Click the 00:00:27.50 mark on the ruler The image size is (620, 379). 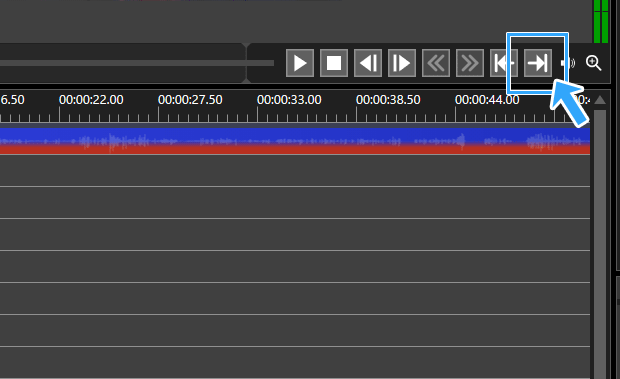(x=190, y=100)
